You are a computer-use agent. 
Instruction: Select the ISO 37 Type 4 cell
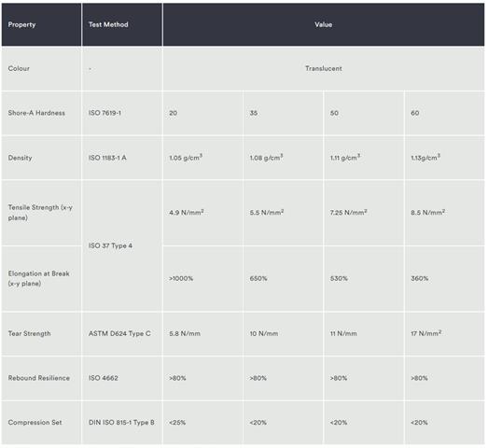point(122,245)
